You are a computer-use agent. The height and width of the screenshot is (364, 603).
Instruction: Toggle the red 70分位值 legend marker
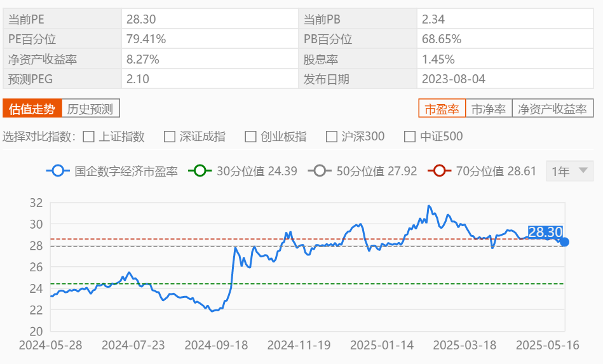(440, 171)
